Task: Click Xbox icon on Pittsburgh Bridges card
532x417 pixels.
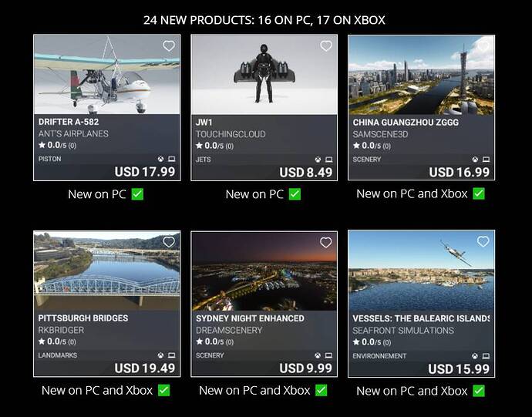Action: coord(160,355)
